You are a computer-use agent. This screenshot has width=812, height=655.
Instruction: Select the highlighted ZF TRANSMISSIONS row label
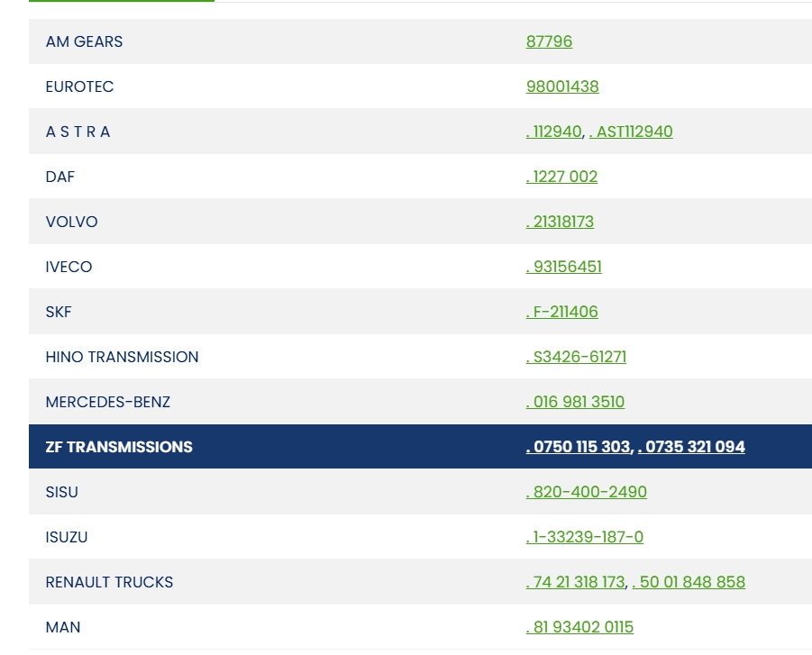point(119,447)
